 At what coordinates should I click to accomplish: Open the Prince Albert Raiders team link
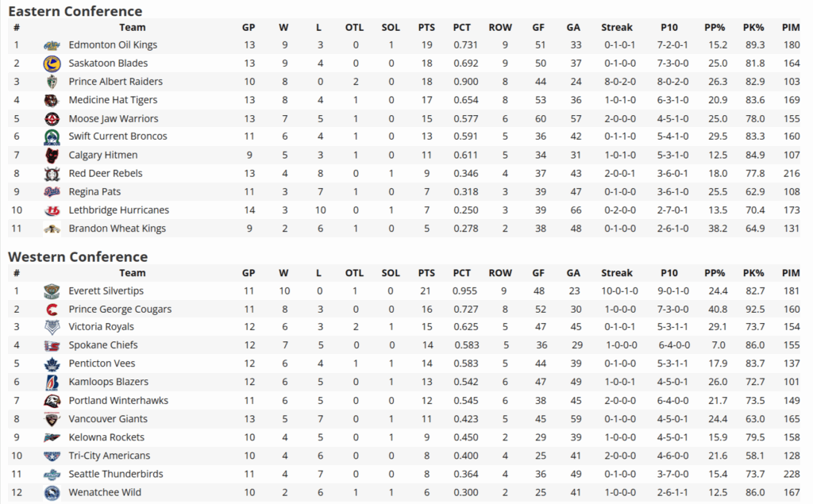coord(115,82)
